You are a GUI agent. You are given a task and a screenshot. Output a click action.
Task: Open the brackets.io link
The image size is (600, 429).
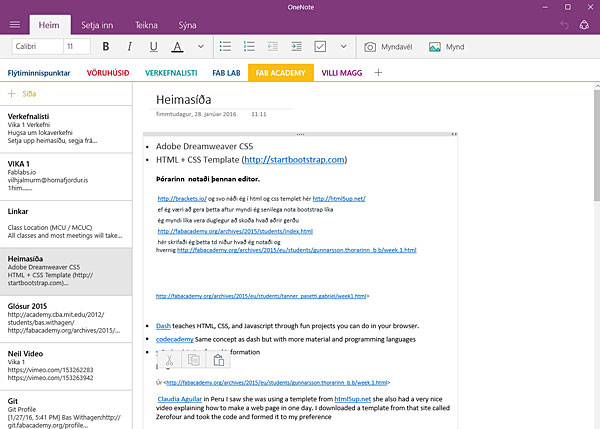pos(182,199)
